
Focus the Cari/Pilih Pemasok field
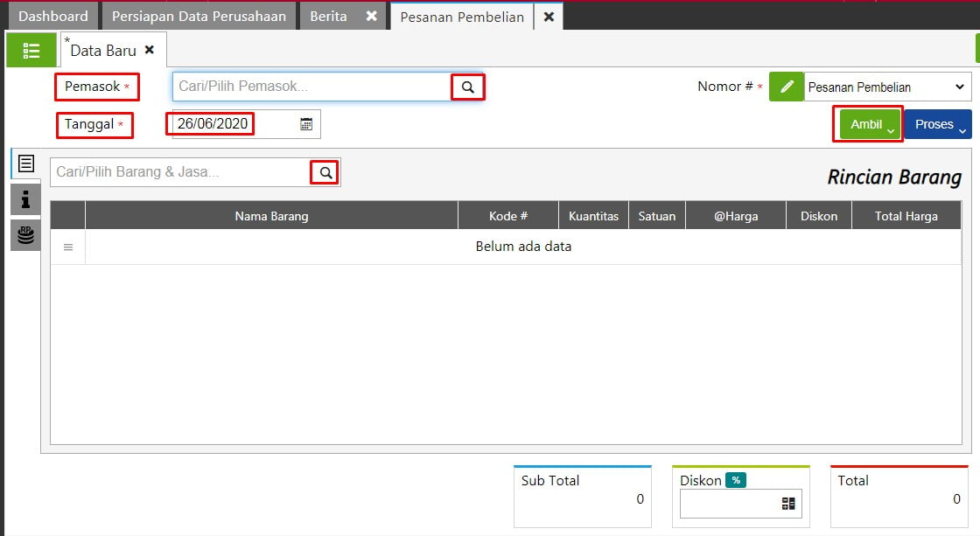point(311,87)
